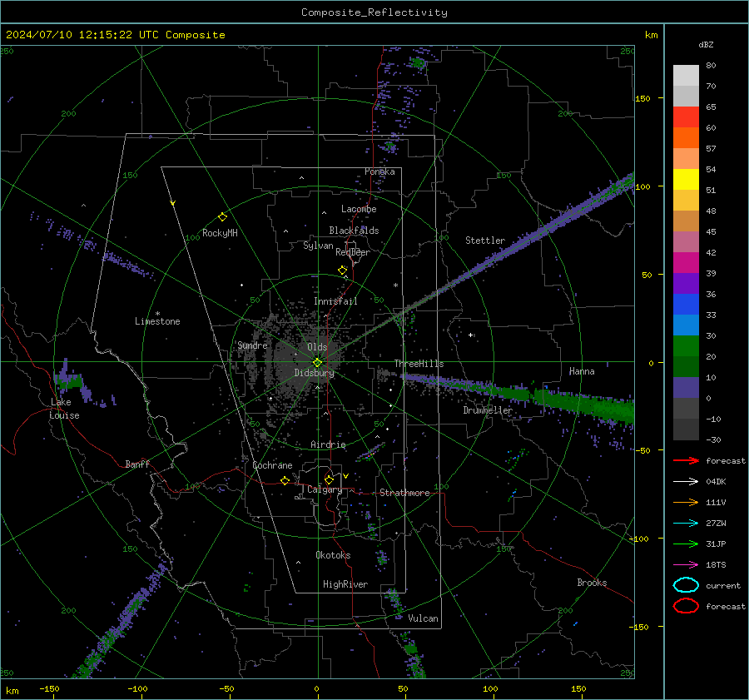Screen dimensions: 749x700
Task: Select the 20 dBZ green swatch
Action: tap(686, 366)
